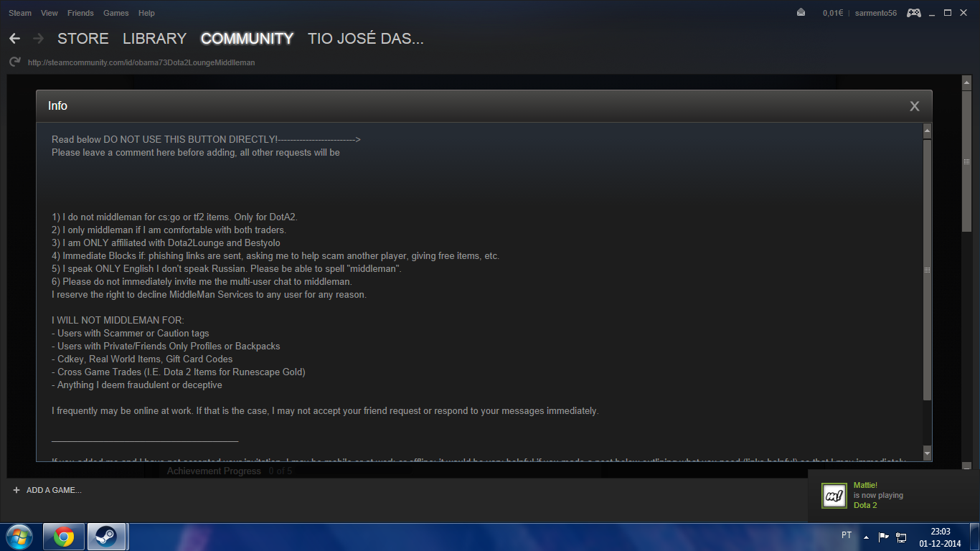Open the Windows Start orb
The width and height of the screenshot is (980, 551).
19,537
